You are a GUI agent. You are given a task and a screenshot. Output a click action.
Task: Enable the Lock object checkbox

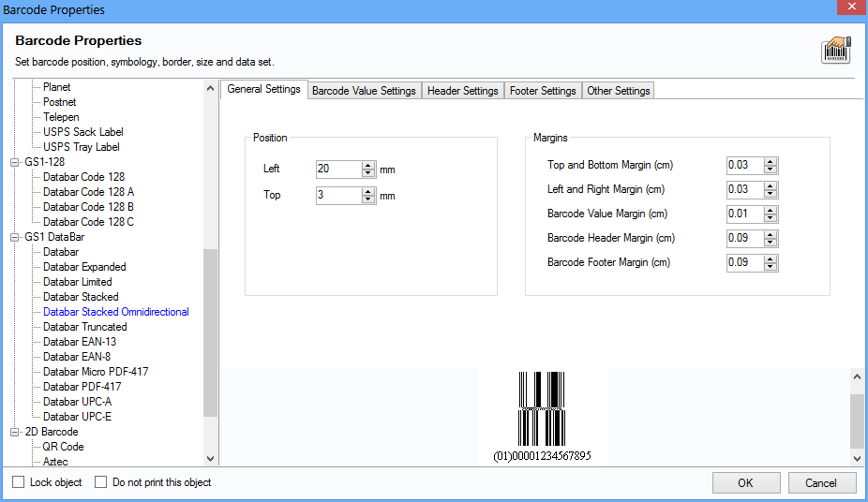18,482
